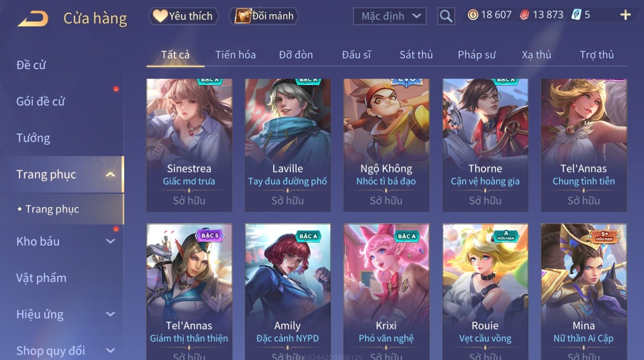Open Yêu thích heart favorites

[183, 16]
